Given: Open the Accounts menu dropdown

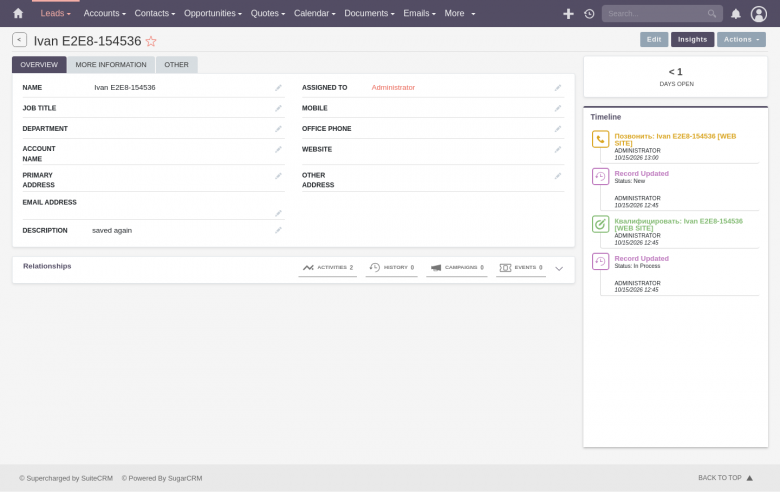Looking at the screenshot, I should [x=104, y=13].
